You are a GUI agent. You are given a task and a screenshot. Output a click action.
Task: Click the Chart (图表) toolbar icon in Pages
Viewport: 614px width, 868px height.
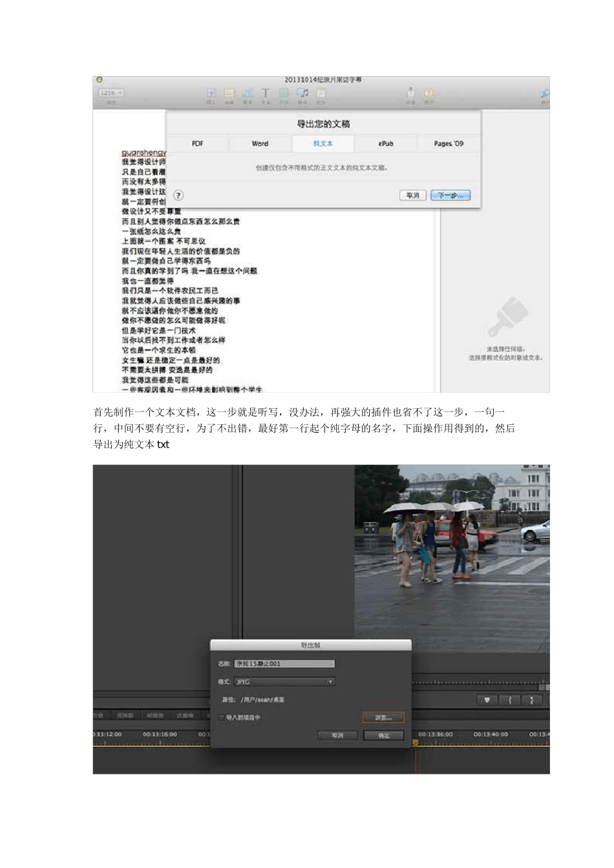[x=247, y=94]
